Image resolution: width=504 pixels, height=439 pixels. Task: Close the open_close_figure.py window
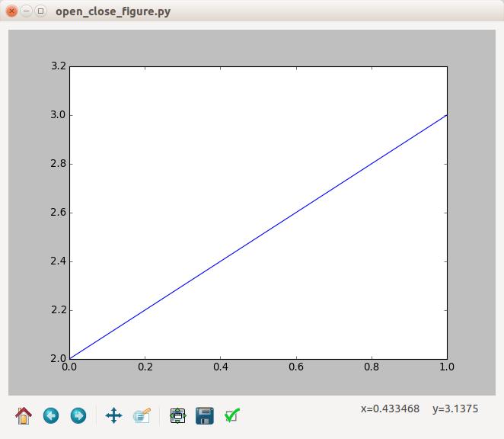(x=12, y=11)
